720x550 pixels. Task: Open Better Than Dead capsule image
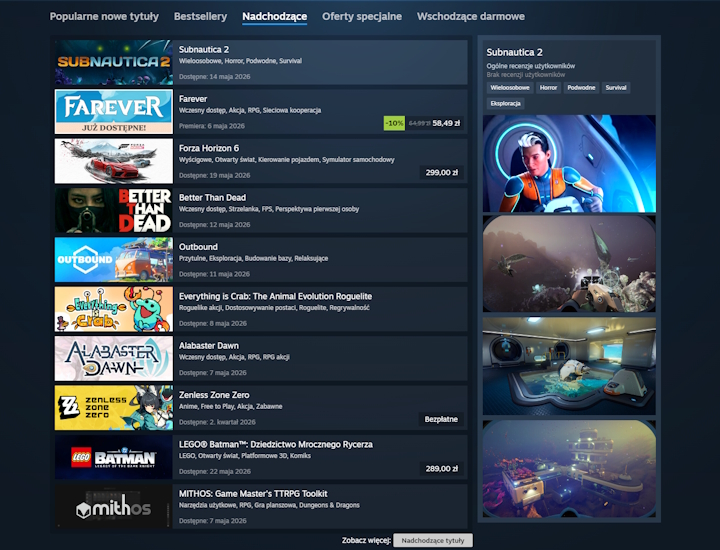(x=114, y=210)
